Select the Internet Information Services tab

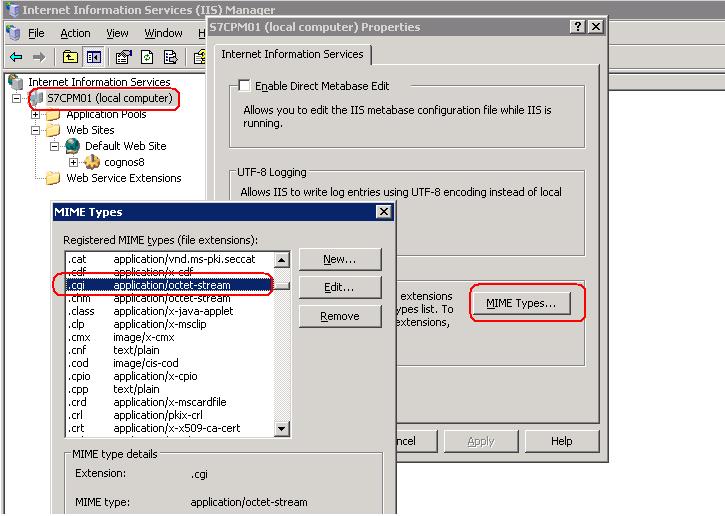[x=292, y=54]
